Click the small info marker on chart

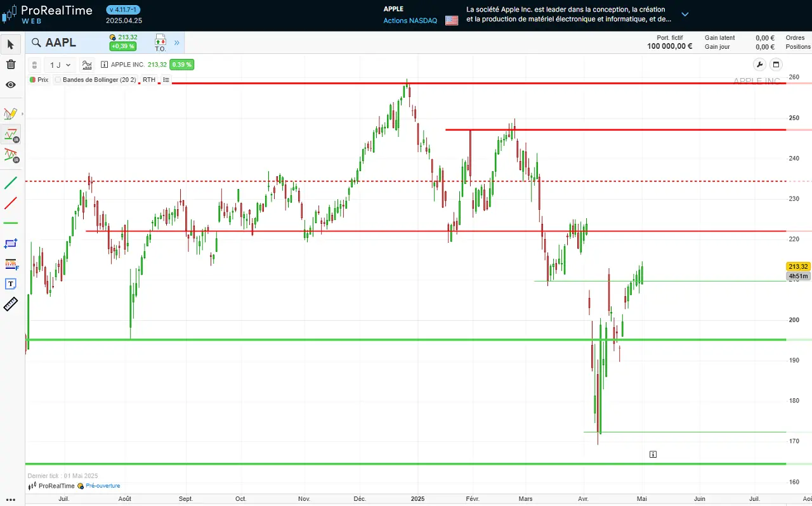click(x=653, y=454)
